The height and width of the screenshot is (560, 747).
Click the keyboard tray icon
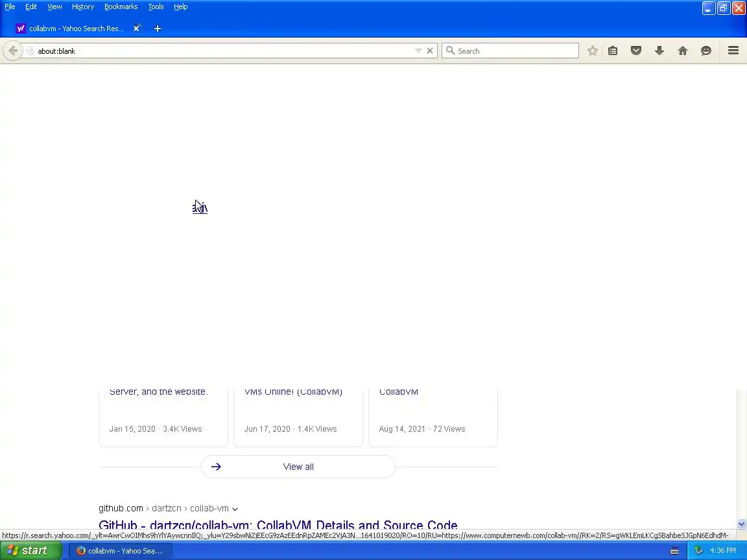pos(674,551)
